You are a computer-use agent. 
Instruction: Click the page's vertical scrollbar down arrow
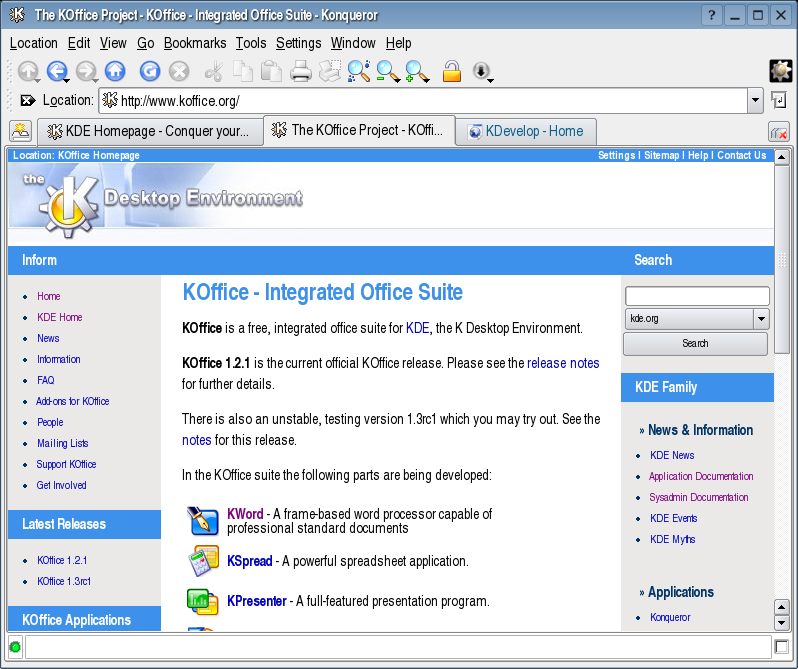pyautogui.click(x=782, y=623)
